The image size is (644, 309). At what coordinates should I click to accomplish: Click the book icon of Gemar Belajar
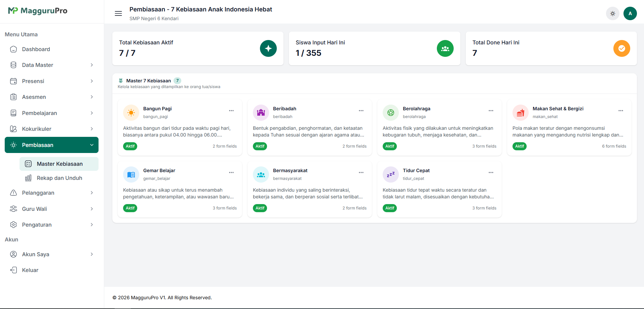click(x=131, y=175)
